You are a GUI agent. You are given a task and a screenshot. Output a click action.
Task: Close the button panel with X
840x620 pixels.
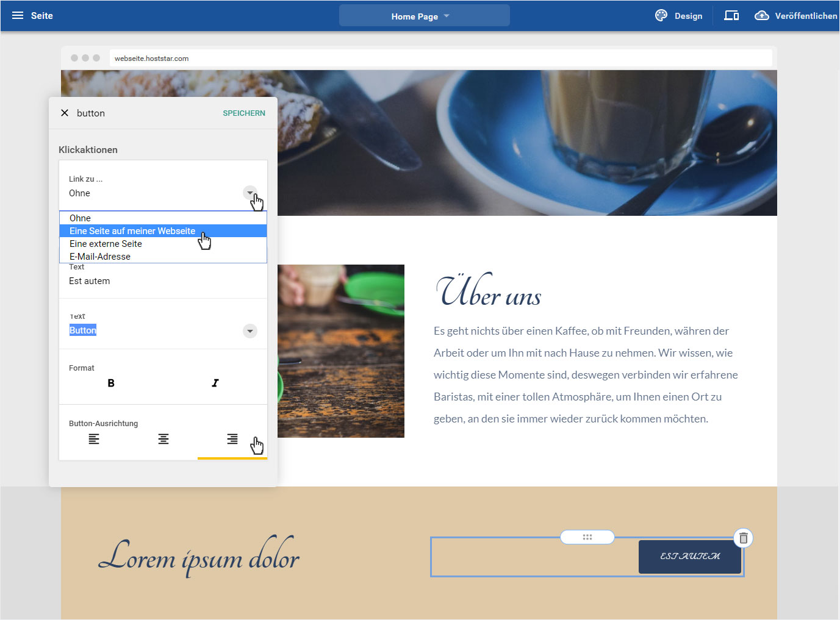(x=65, y=113)
